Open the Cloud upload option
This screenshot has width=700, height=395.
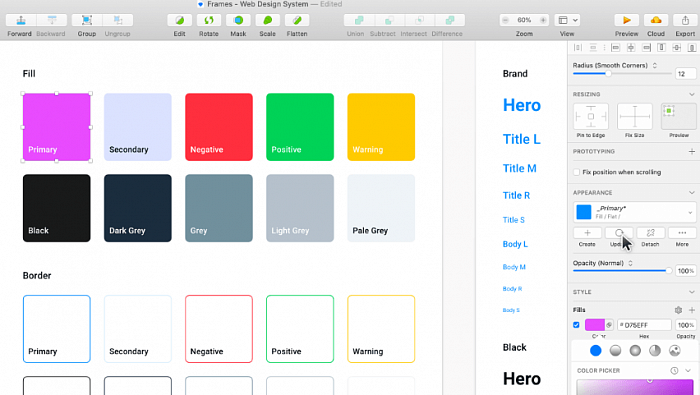point(656,20)
